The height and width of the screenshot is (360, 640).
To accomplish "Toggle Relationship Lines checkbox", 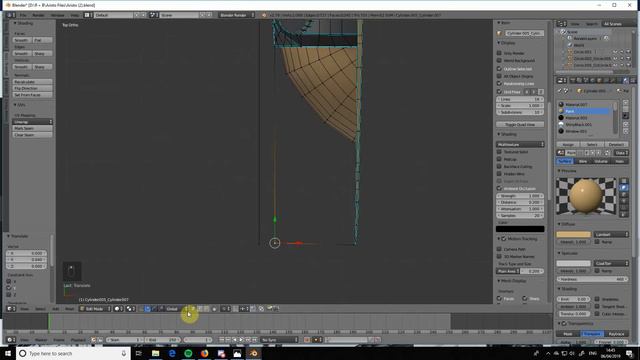I will 499,83.
